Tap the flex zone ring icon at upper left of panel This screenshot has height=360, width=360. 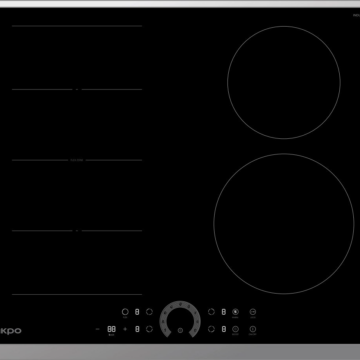[125, 312]
